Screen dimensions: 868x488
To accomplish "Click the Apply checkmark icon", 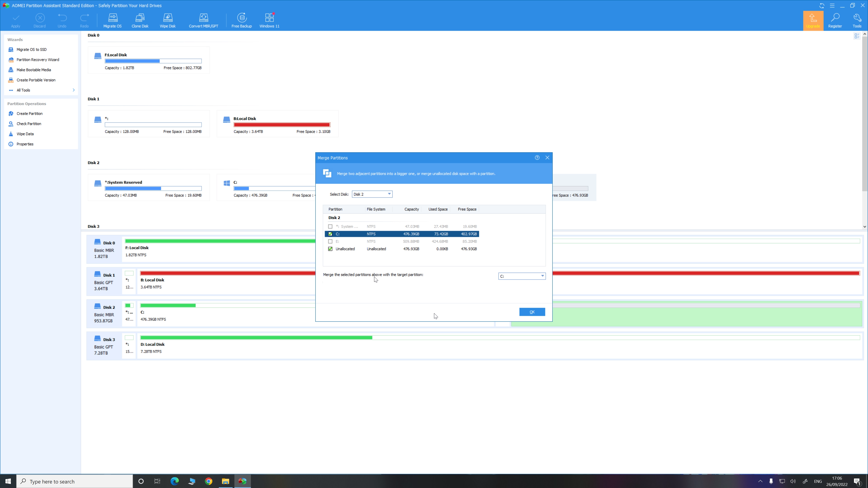I will click(x=16, y=20).
